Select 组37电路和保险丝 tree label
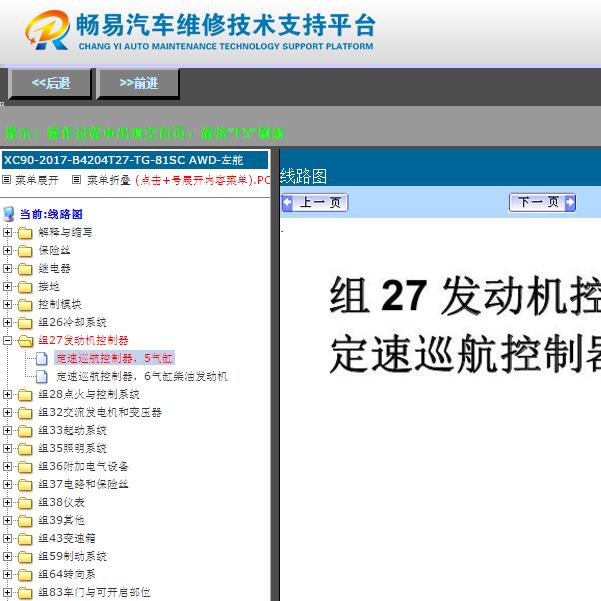Image resolution: width=601 pixels, height=601 pixels. click(83, 484)
